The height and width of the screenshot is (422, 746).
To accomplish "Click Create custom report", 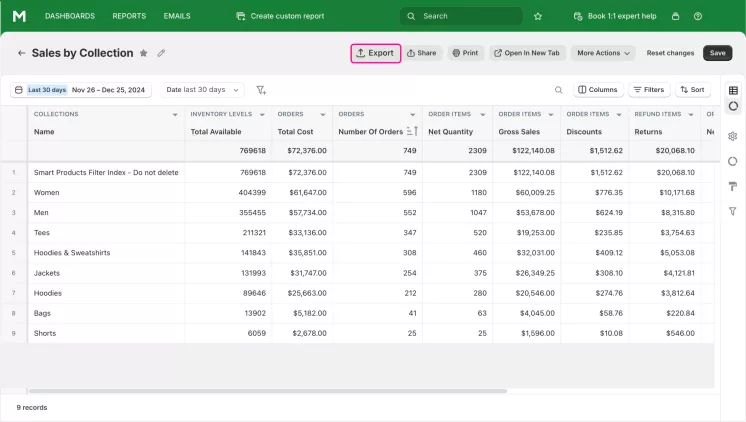I will tap(280, 16).
